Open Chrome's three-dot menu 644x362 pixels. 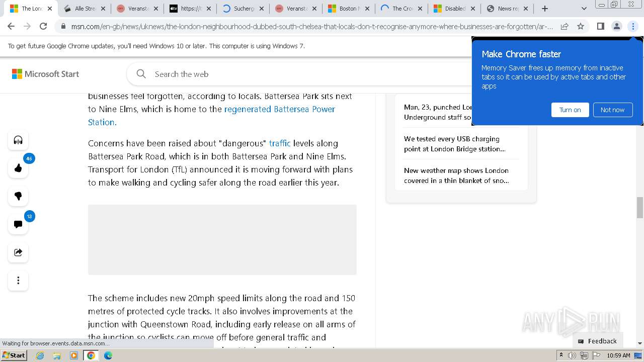click(633, 26)
